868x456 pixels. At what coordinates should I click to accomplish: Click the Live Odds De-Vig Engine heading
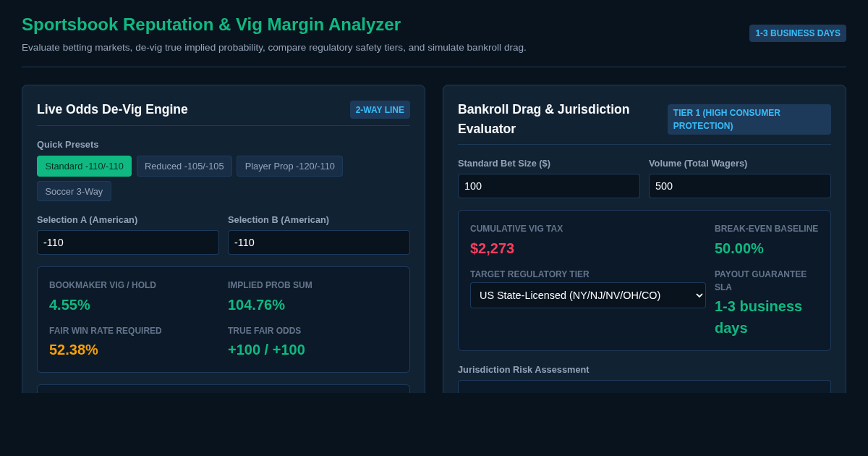pyautogui.click(x=112, y=109)
